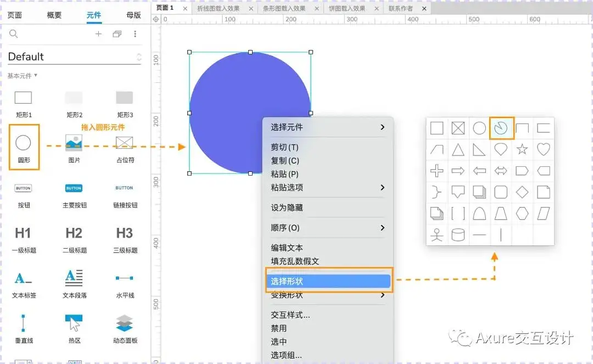
Task: Click 选择形状 in the context menu
Action: coord(286,280)
